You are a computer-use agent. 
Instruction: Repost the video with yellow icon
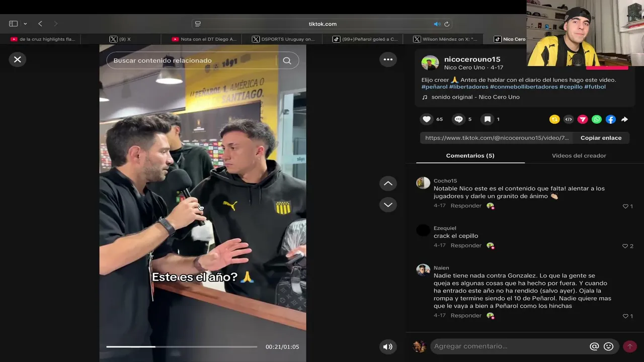click(554, 119)
